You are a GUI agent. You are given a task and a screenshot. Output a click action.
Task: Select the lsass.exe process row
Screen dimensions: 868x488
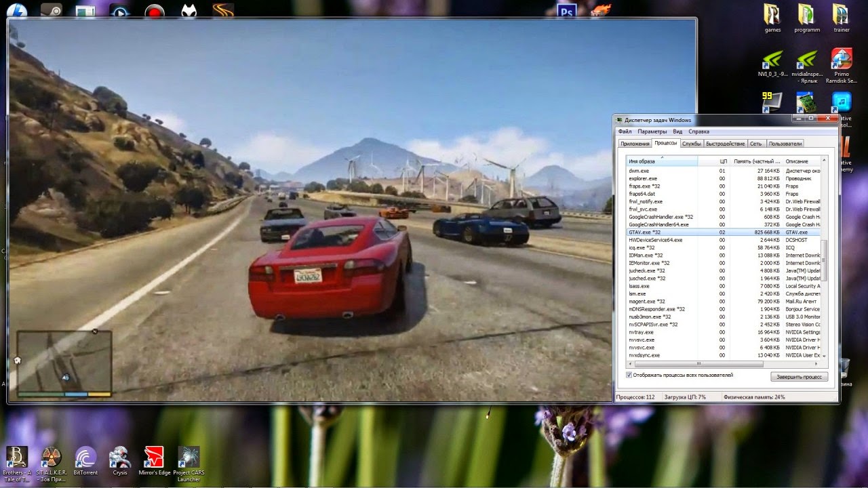click(724, 286)
